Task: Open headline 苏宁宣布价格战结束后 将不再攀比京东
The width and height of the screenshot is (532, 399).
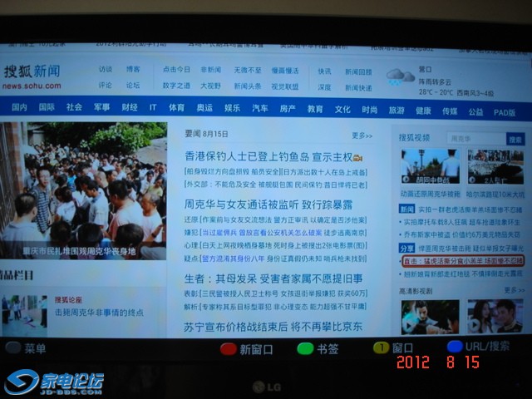Action: point(273,327)
